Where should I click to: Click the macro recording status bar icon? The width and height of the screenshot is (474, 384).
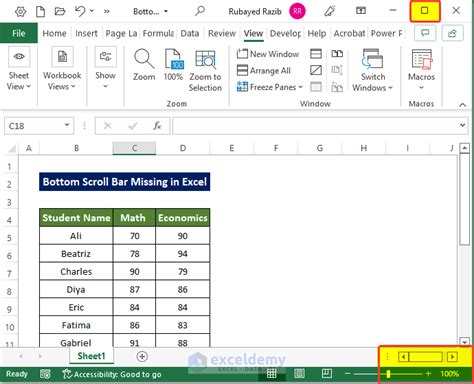(x=45, y=374)
